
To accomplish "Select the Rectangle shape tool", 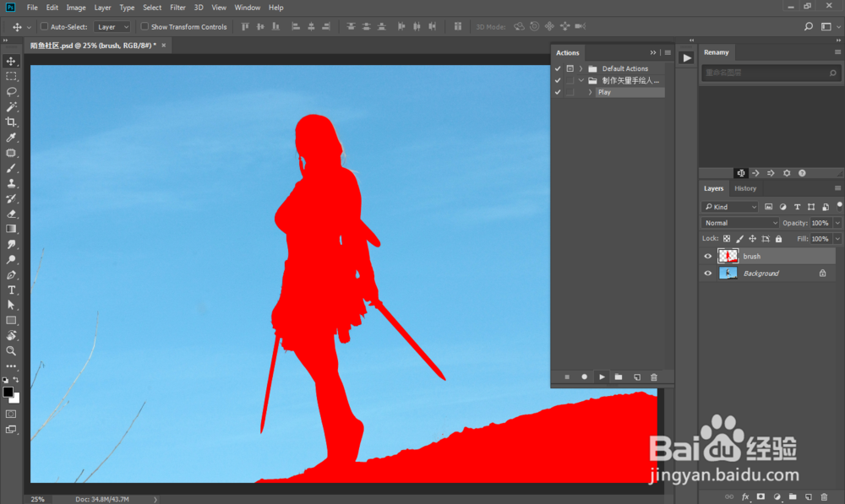I will 11,321.
